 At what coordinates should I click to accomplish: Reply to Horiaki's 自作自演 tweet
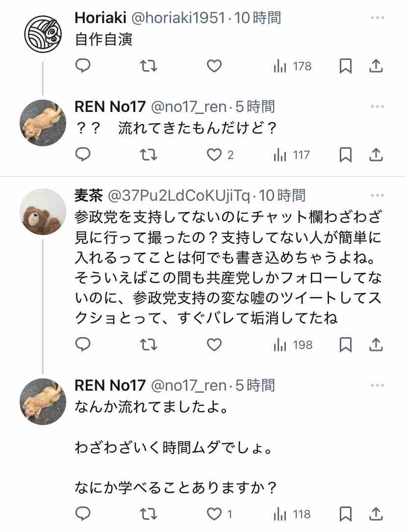pos(83,66)
